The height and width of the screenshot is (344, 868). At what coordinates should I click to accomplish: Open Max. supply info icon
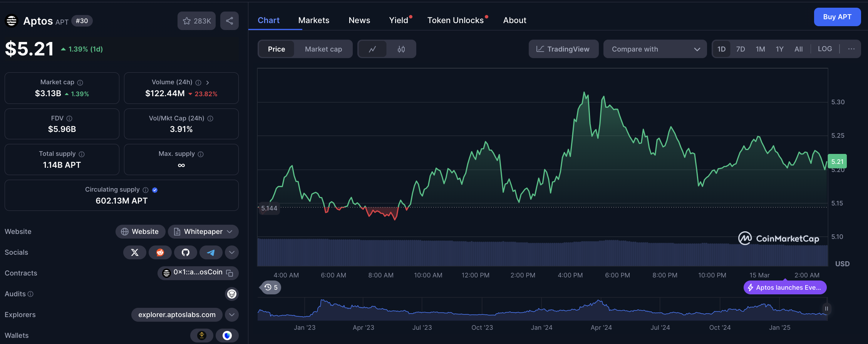pos(201,154)
